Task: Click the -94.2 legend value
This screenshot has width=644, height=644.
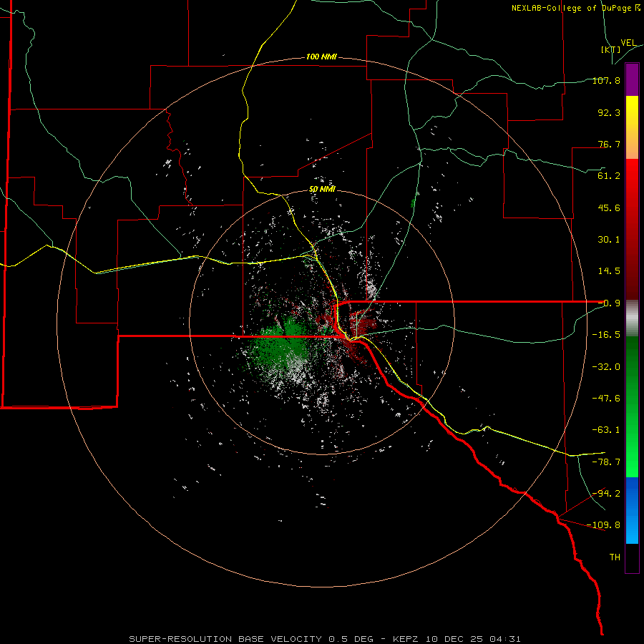Action: pyautogui.click(x=606, y=493)
